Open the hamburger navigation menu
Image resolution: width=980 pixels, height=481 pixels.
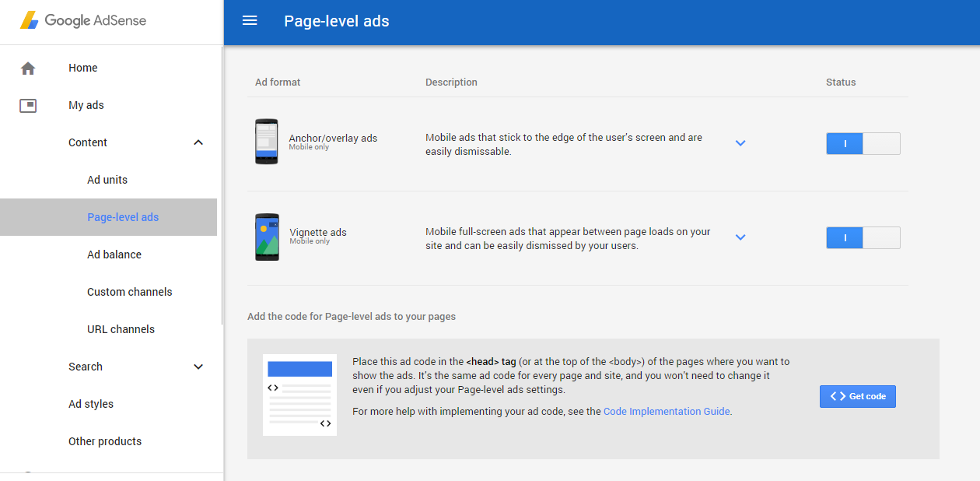[x=250, y=21]
